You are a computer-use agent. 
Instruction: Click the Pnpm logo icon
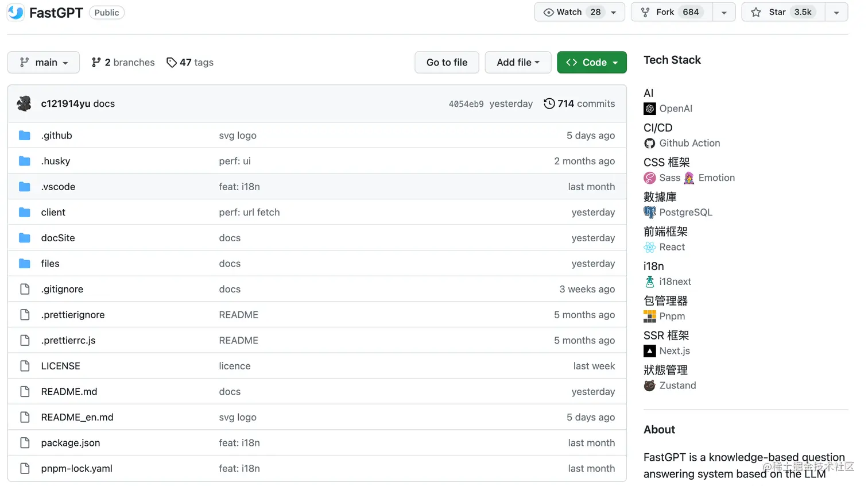click(x=650, y=317)
